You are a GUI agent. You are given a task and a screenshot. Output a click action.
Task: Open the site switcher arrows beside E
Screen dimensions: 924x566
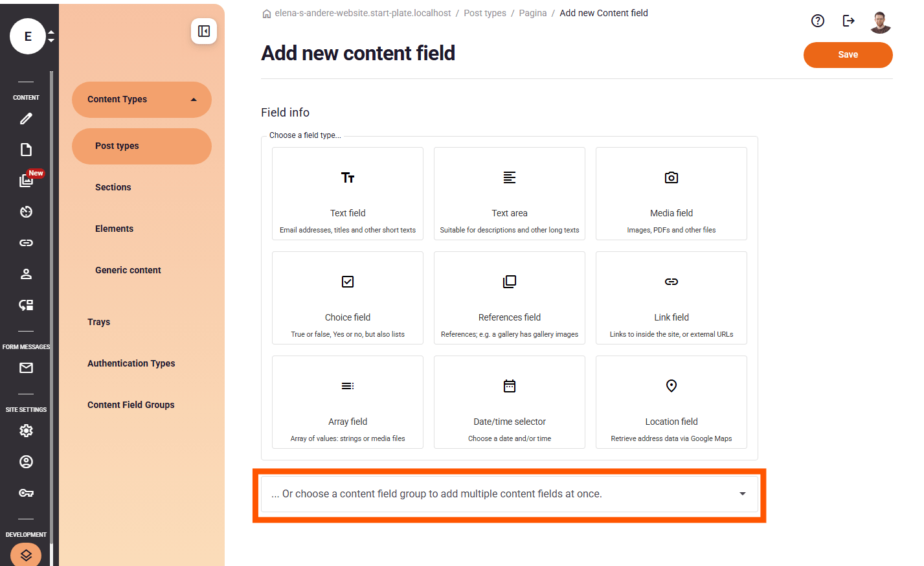[x=51, y=36]
